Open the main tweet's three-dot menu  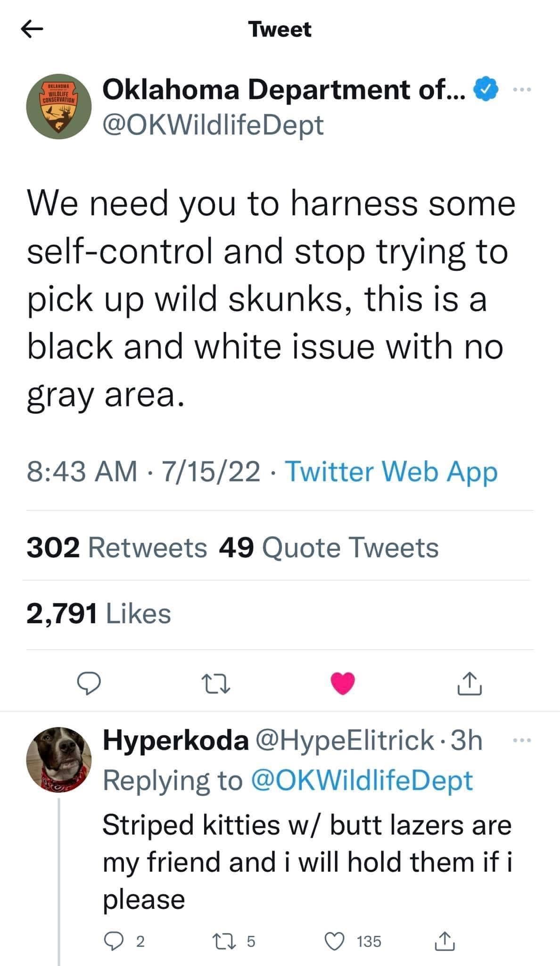(x=522, y=89)
